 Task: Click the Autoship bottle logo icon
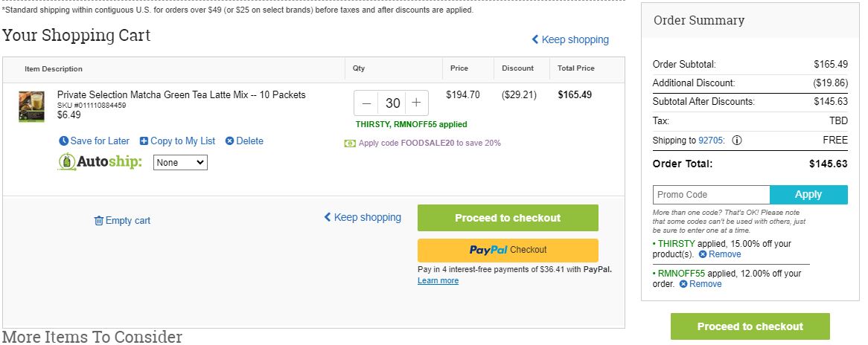coord(67,161)
